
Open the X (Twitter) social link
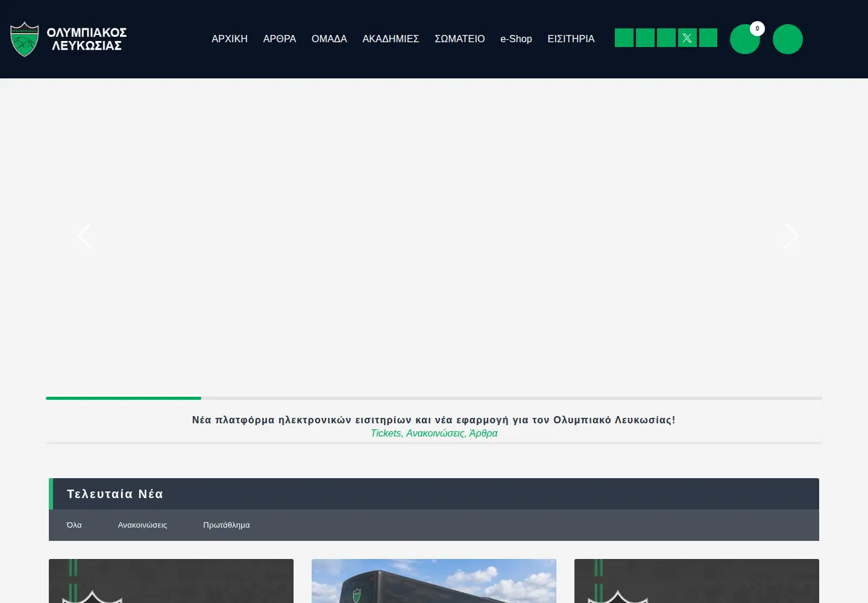point(687,38)
